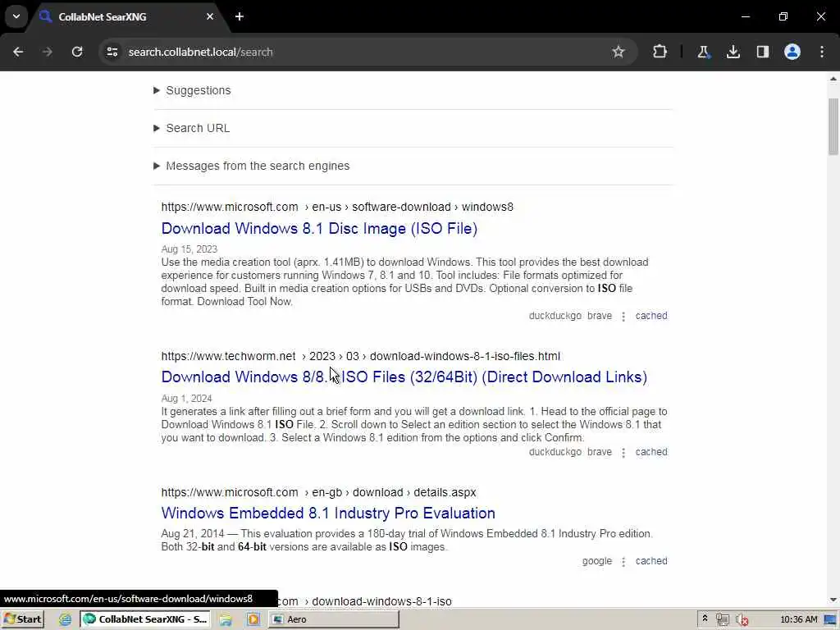This screenshot has width=840, height=630.
Task: Switch to CollabNet SearXNG taskbar button
Action: (146, 620)
